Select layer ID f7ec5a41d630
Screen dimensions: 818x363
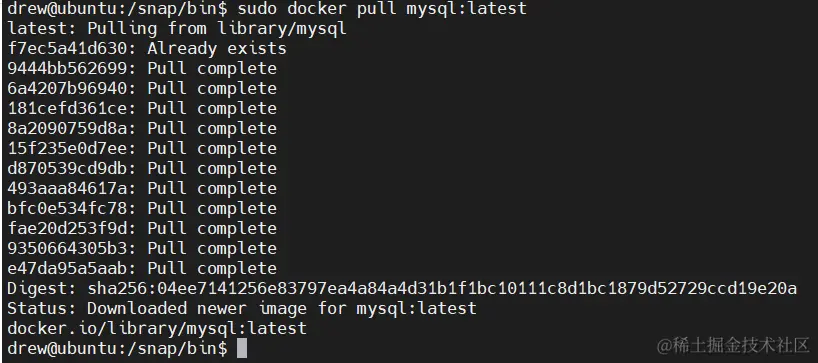[x=67, y=49]
